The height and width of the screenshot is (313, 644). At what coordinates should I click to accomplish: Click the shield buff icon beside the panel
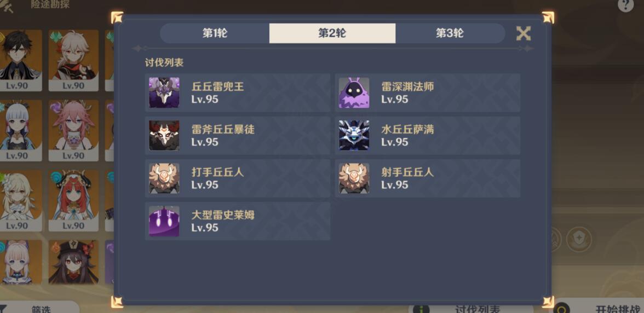(579, 239)
